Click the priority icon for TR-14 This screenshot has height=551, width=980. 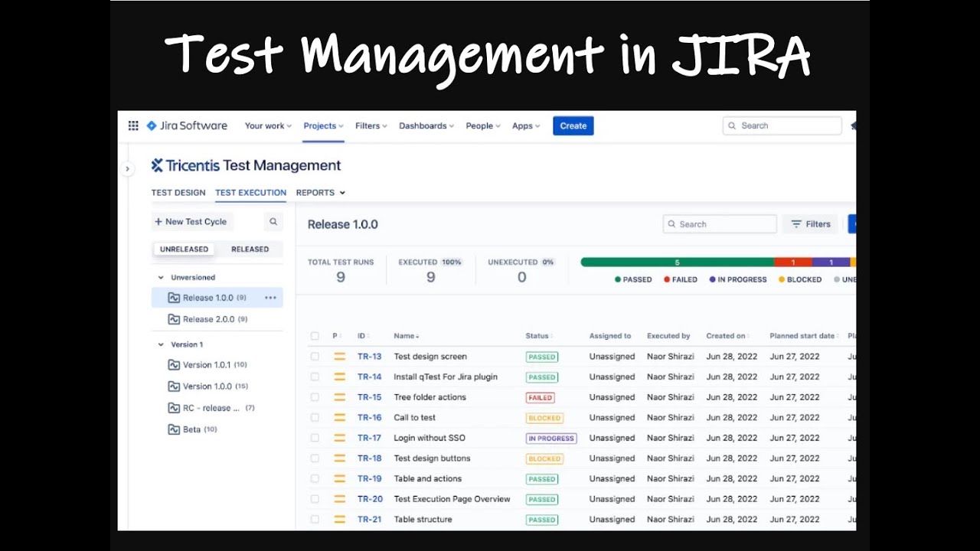pyautogui.click(x=339, y=377)
